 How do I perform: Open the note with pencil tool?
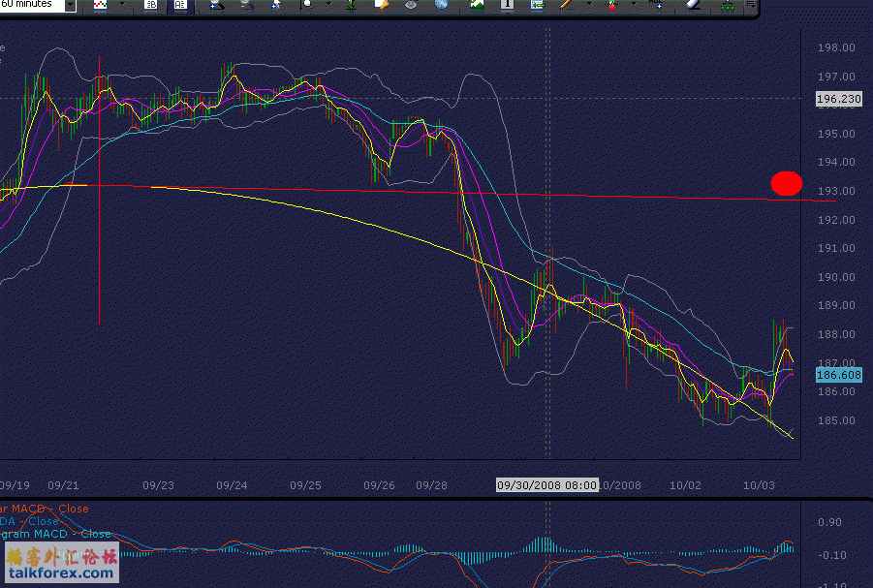pos(382,5)
